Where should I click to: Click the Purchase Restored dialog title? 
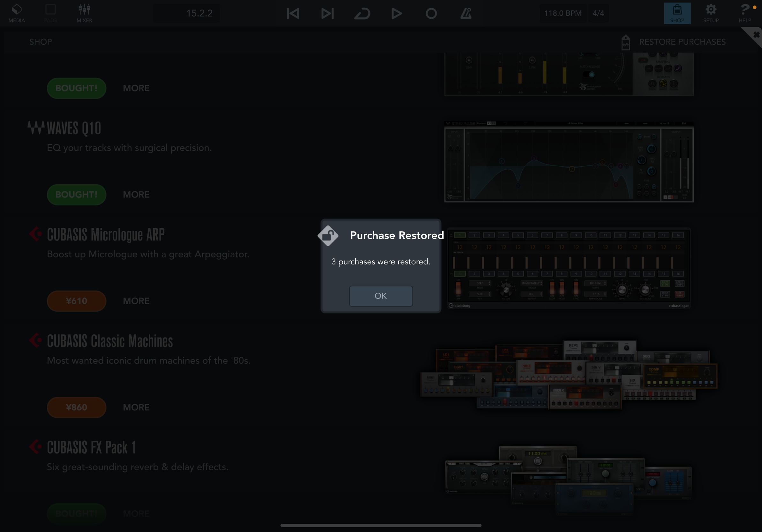(x=397, y=235)
